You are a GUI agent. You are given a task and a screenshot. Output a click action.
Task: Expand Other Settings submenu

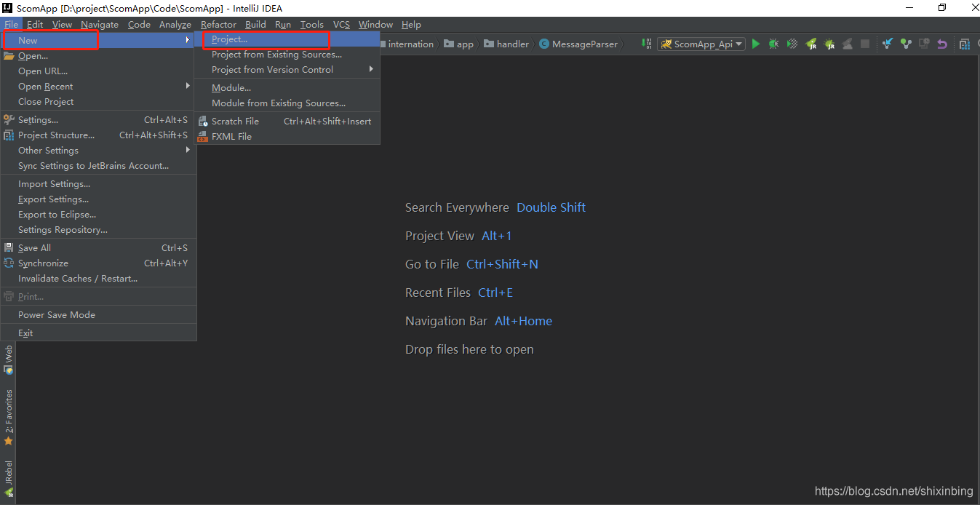[x=98, y=150]
